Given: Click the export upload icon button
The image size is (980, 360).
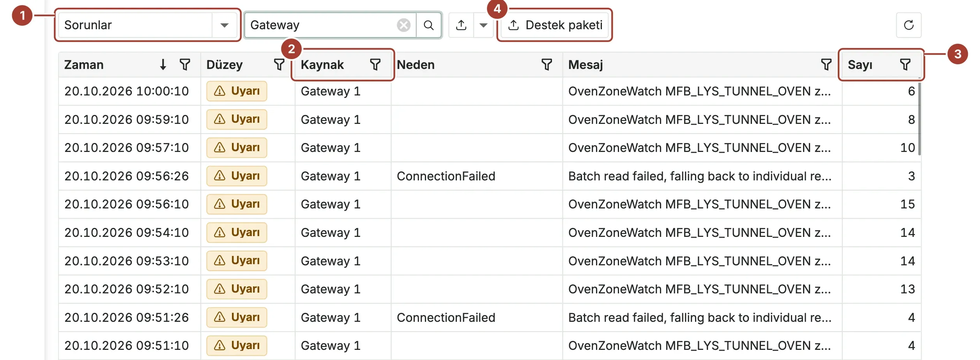Looking at the screenshot, I should coord(461,25).
